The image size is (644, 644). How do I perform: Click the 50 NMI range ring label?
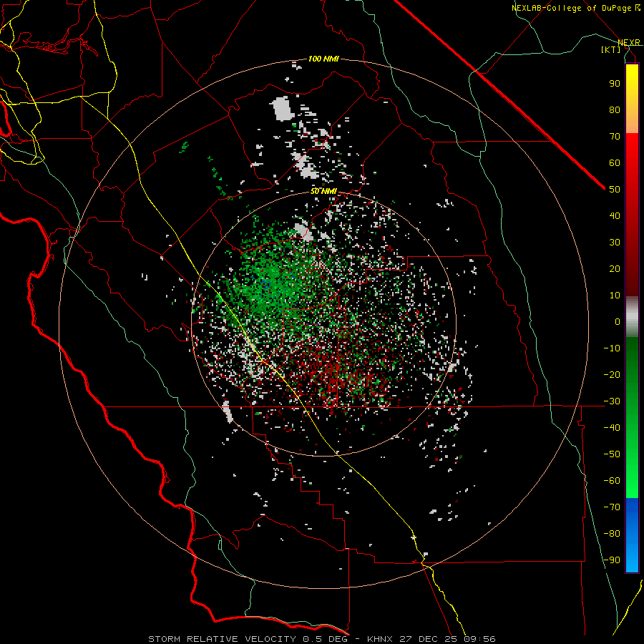pos(323,191)
